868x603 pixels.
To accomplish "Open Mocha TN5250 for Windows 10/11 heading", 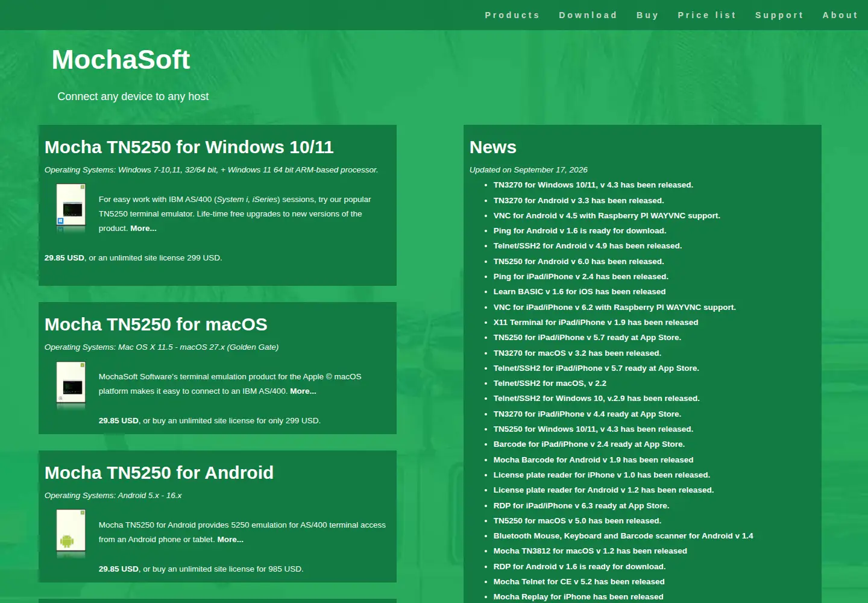I will click(x=189, y=147).
